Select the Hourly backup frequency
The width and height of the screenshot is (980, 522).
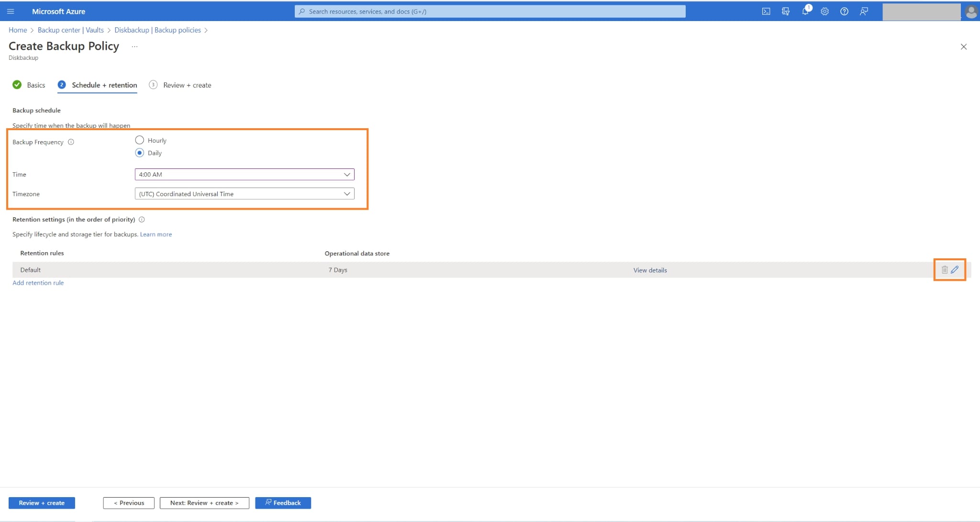tap(139, 140)
